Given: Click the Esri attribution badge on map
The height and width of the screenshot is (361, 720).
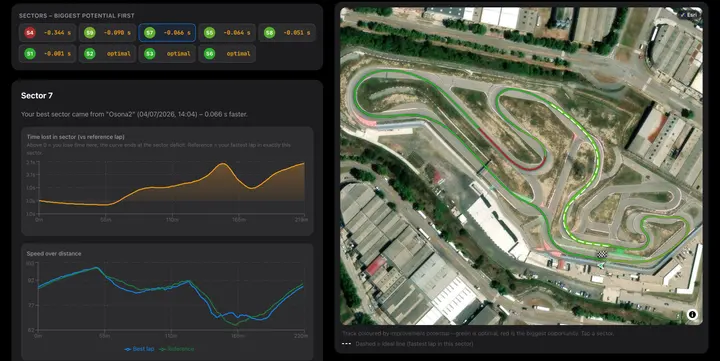Looking at the screenshot, I should click(x=689, y=15).
